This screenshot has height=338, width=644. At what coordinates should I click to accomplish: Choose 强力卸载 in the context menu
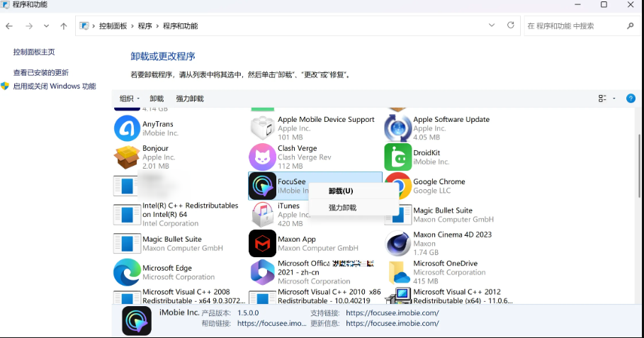342,208
